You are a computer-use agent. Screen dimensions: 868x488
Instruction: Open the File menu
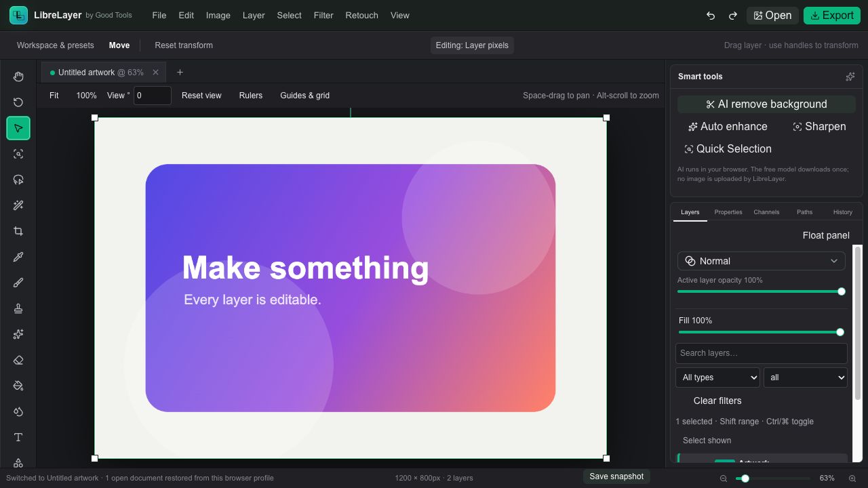(x=159, y=15)
